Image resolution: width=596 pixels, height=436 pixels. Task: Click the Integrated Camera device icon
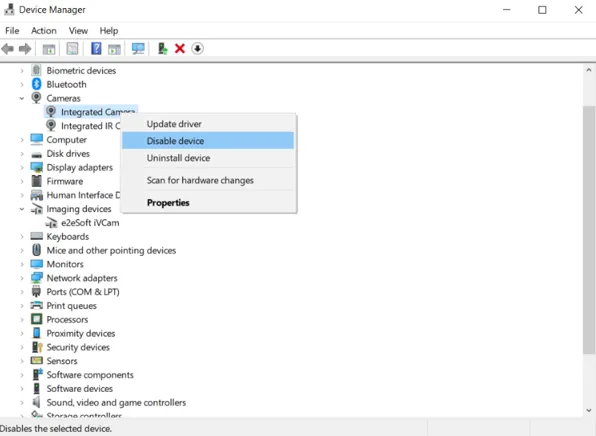[x=51, y=112]
